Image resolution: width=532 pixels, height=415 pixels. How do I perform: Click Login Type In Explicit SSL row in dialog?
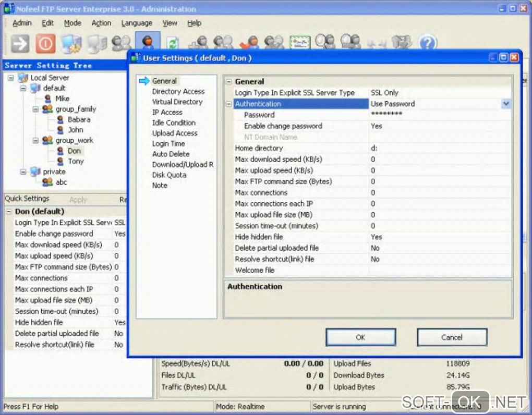372,93
